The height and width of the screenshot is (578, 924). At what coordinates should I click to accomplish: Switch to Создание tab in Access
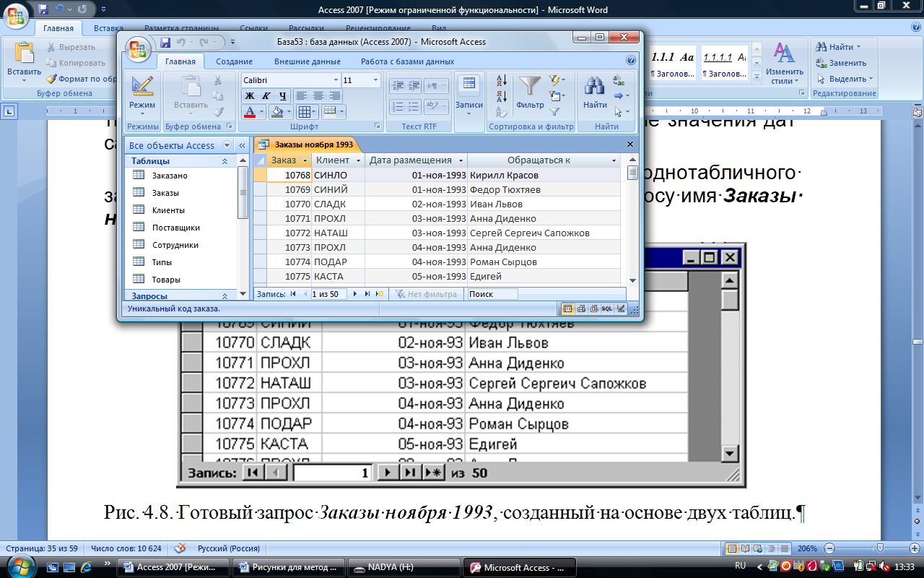pos(234,61)
